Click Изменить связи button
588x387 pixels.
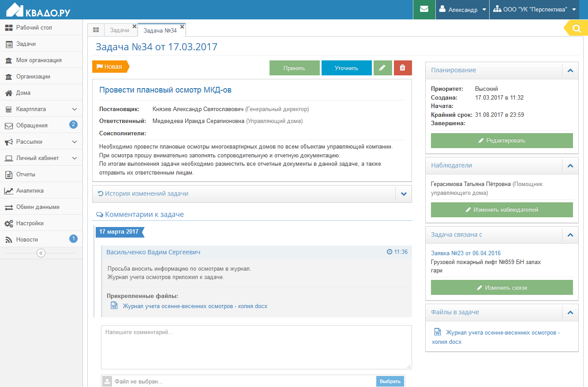(502, 287)
